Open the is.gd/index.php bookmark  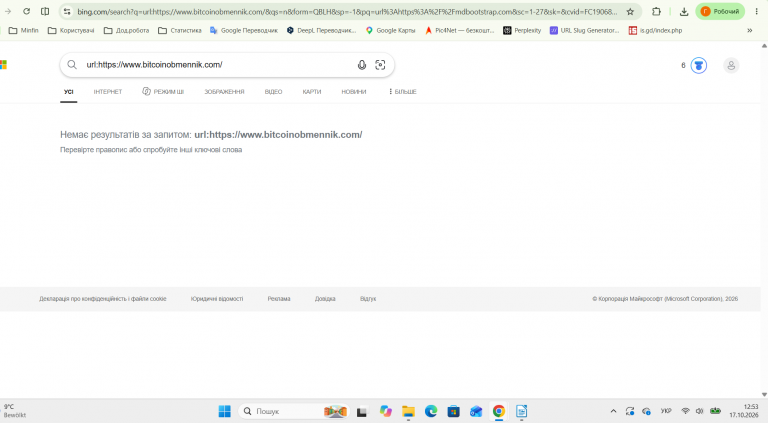click(655, 30)
